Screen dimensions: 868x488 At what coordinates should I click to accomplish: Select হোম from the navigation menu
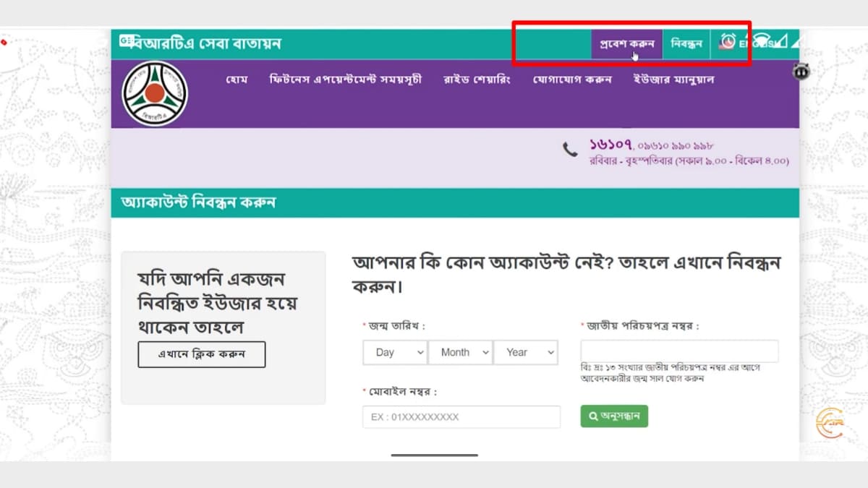point(237,80)
